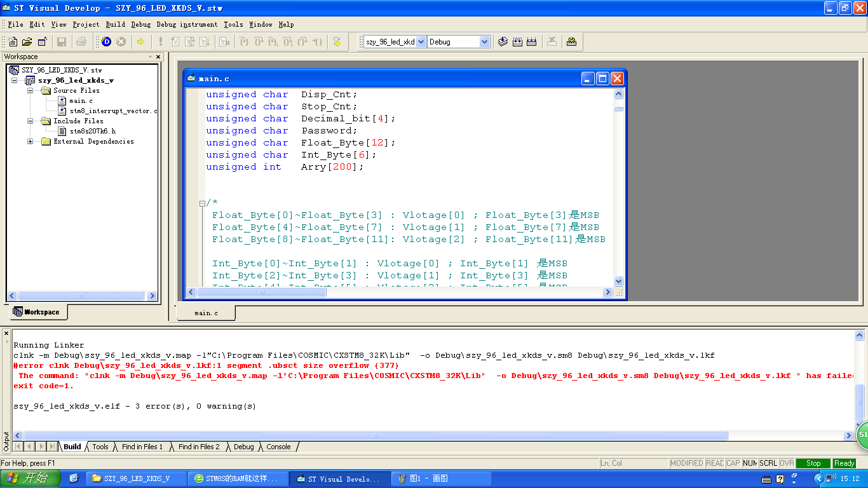The height and width of the screenshot is (488, 868).
Task: Click the green Stop status indicator
Action: click(813, 463)
